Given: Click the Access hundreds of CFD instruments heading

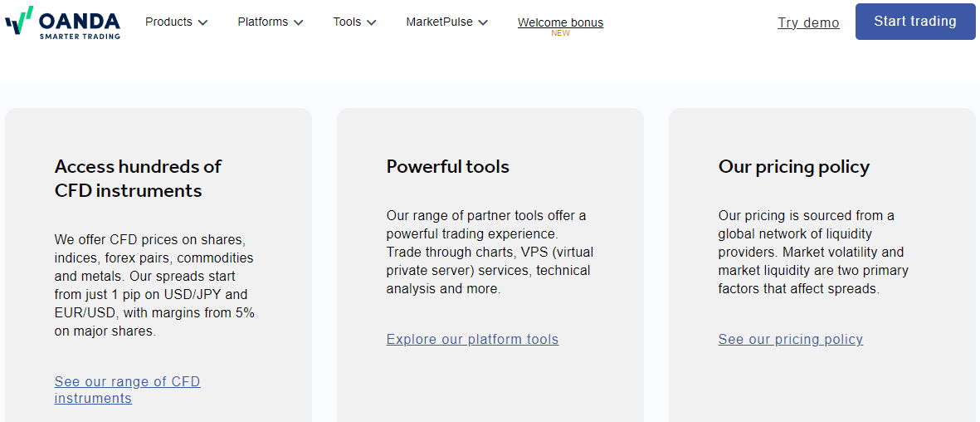Looking at the screenshot, I should pyautogui.click(x=138, y=179).
